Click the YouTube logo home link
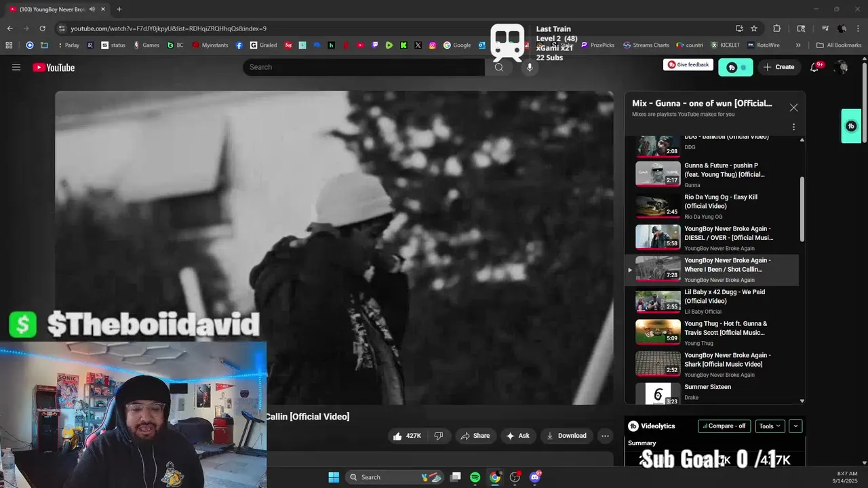 pos(54,67)
